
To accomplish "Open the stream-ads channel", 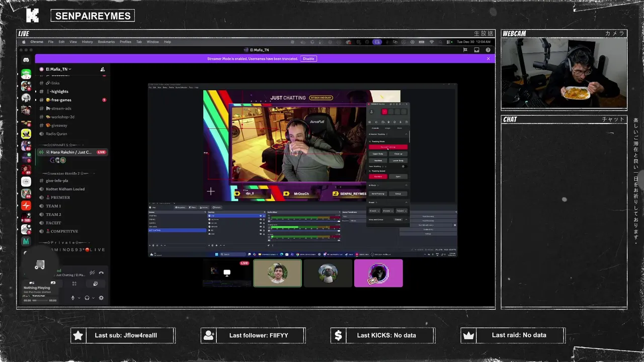I will coord(71,109).
